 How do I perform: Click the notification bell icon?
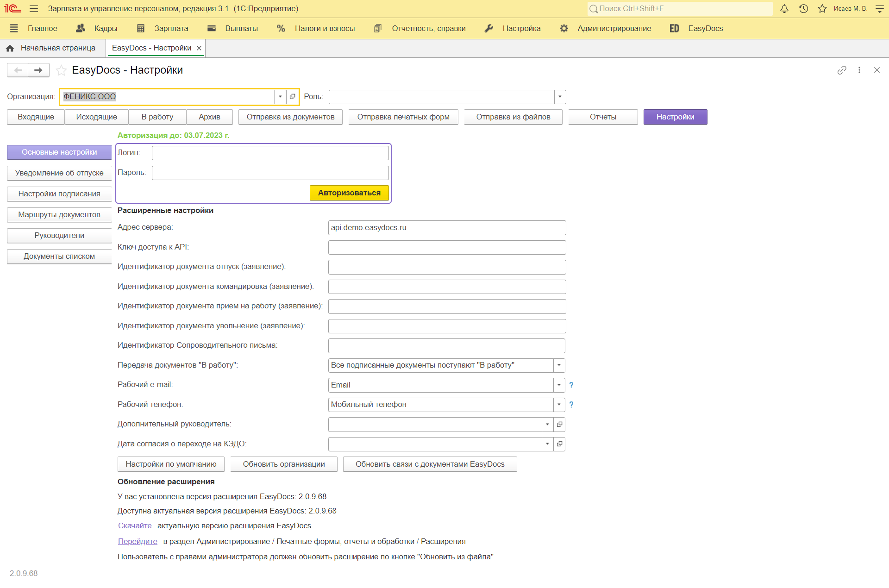click(784, 8)
